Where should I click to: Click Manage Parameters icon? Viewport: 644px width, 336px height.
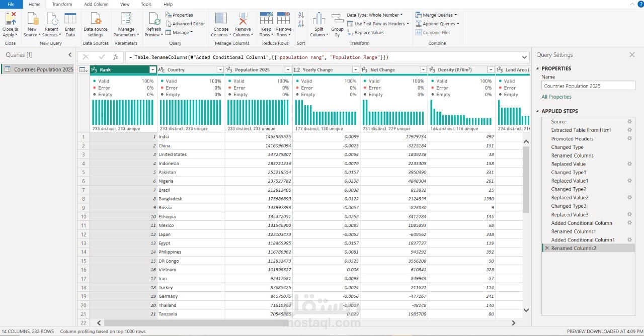coord(126,19)
